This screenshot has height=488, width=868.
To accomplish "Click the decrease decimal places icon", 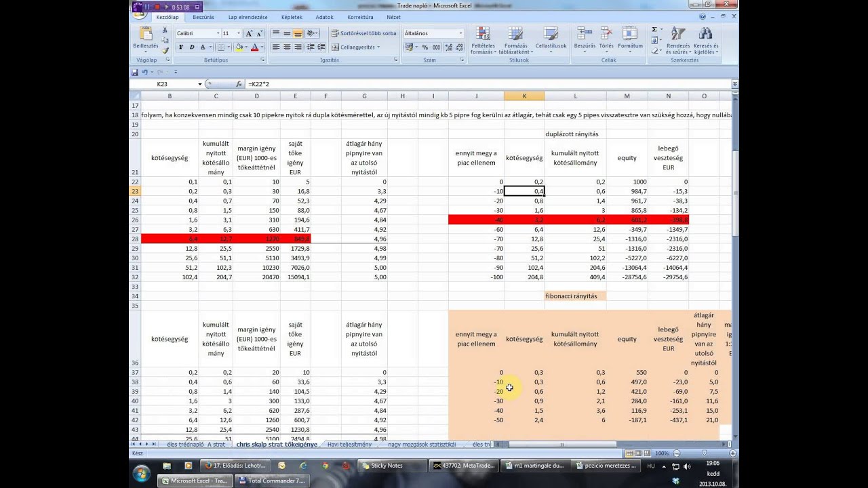I will coord(459,47).
